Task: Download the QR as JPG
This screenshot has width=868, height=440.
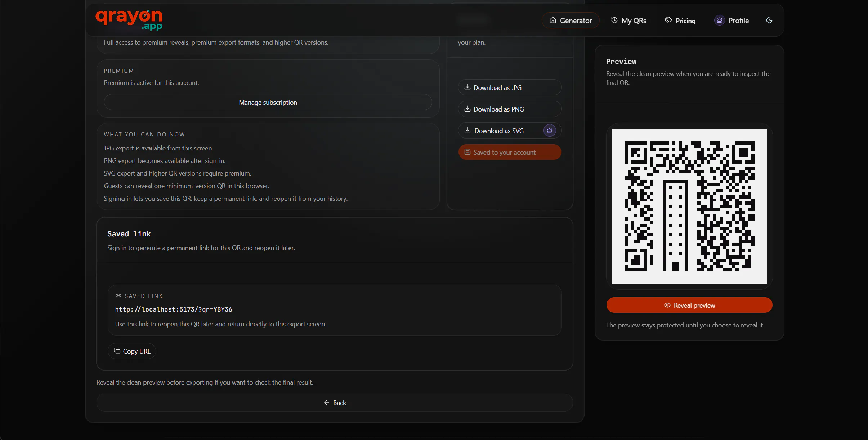Action: click(x=510, y=87)
